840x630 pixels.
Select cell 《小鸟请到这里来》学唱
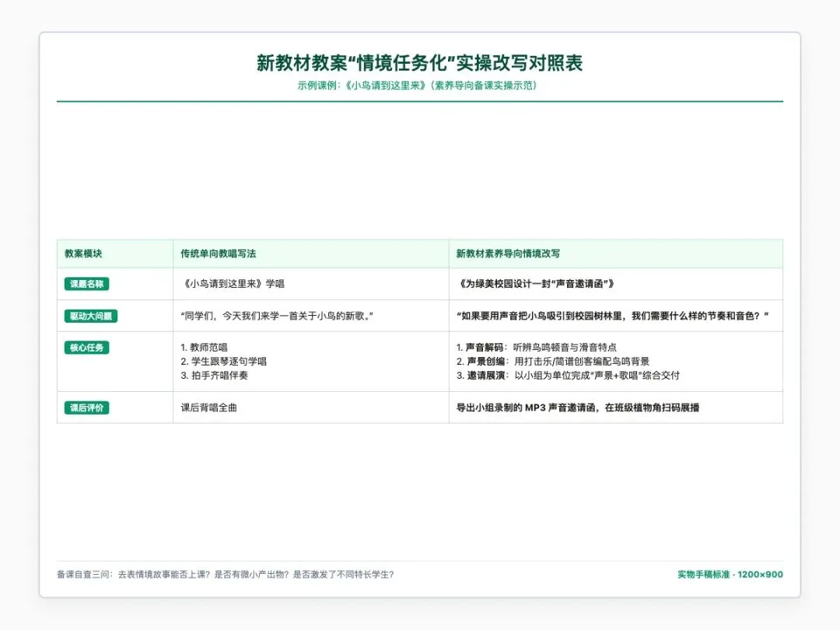tap(310, 284)
